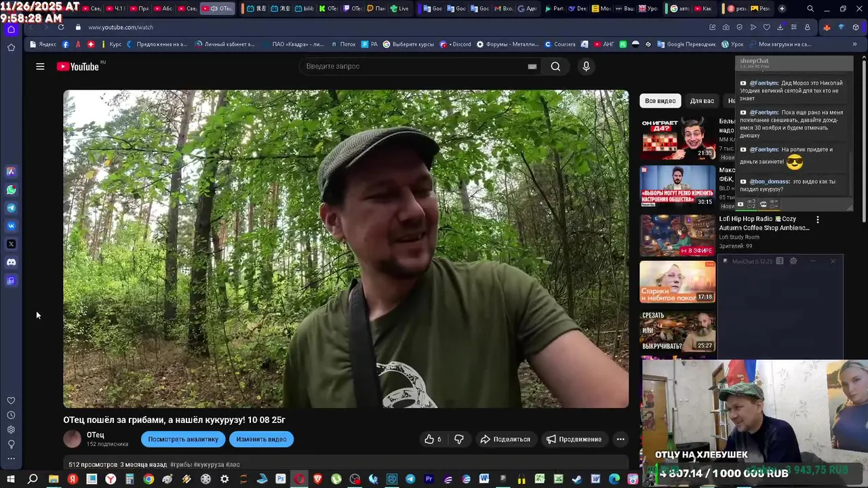Image resolution: width=868 pixels, height=488 pixels.
Task: Reload the page with the refresh icon
Action: pos(61,27)
